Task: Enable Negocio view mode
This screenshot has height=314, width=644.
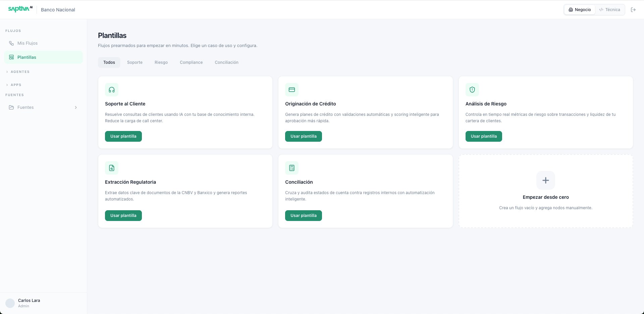Action: point(580,9)
